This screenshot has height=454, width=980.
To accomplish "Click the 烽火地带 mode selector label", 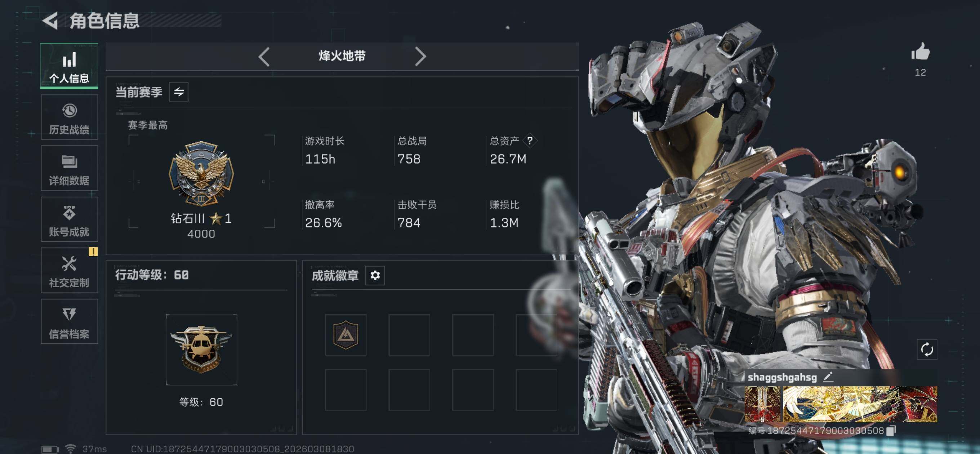I will tap(342, 56).
